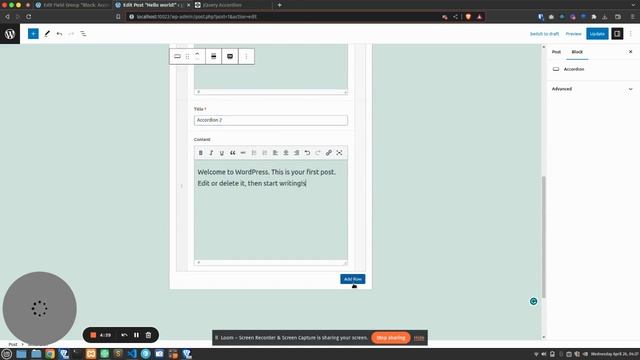The width and height of the screenshot is (640, 360).
Task: Click the block drag handle icon
Action: [187, 56]
